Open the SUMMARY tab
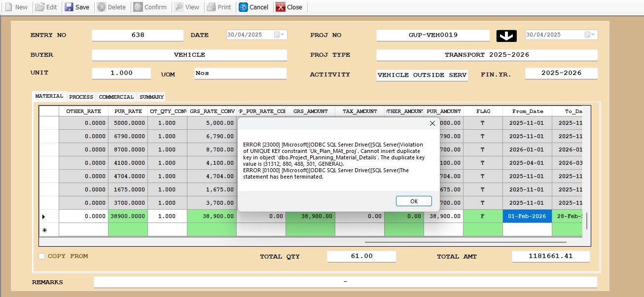Viewport: 644px width, 297px height. [151, 97]
